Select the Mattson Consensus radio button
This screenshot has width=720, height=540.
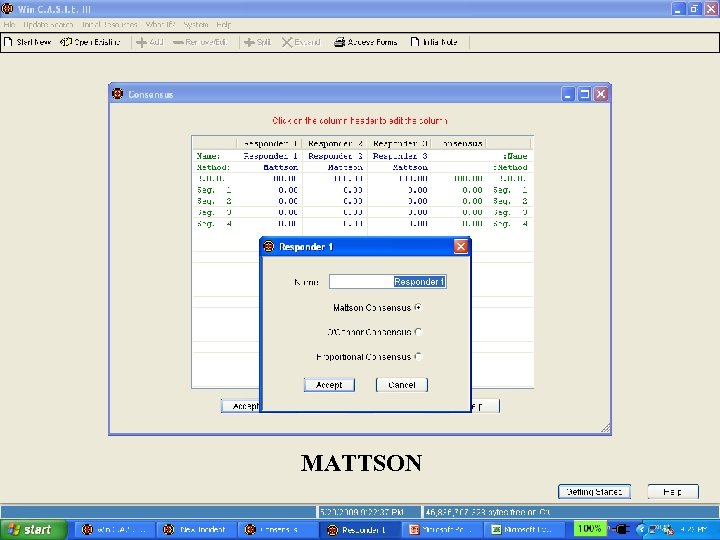[x=418, y=307]
